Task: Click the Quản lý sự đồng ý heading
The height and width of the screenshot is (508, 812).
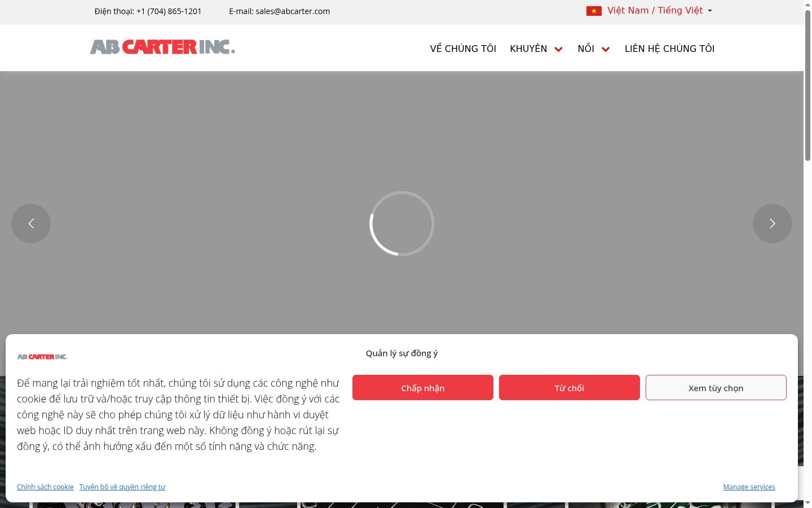Action: (401, 353)
